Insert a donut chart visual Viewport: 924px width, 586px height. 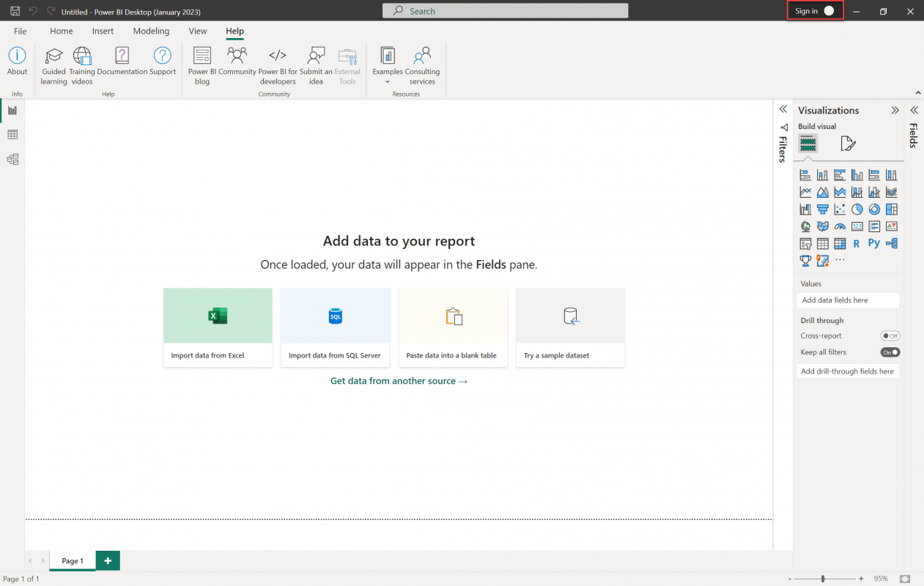(x=874, y=209)
